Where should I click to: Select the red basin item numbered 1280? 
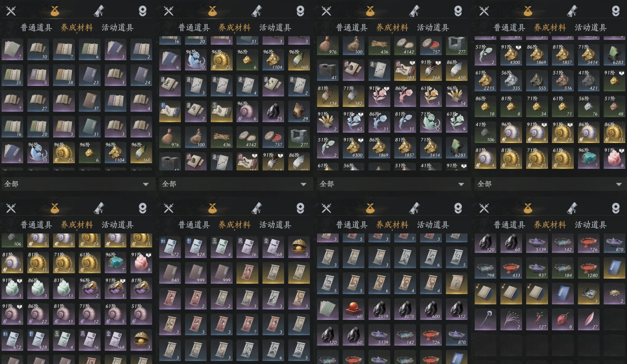(588, 267)
